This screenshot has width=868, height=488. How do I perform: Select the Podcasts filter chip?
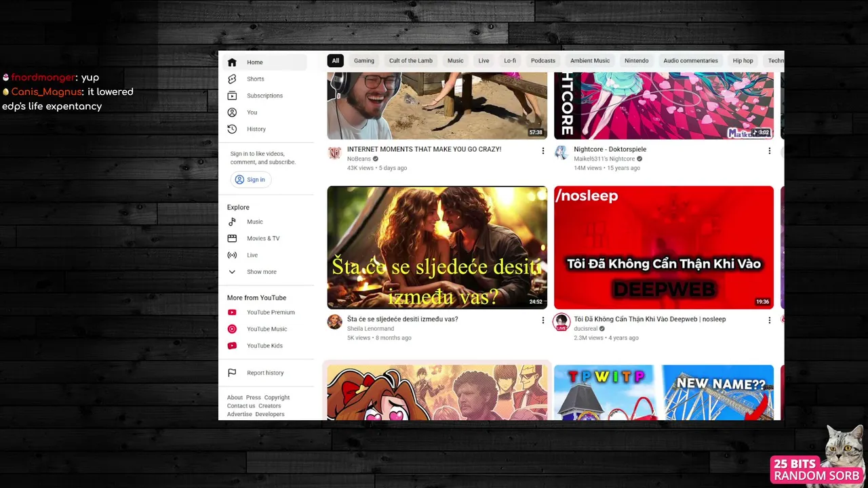pyautogui.click(x=543, y=60)
